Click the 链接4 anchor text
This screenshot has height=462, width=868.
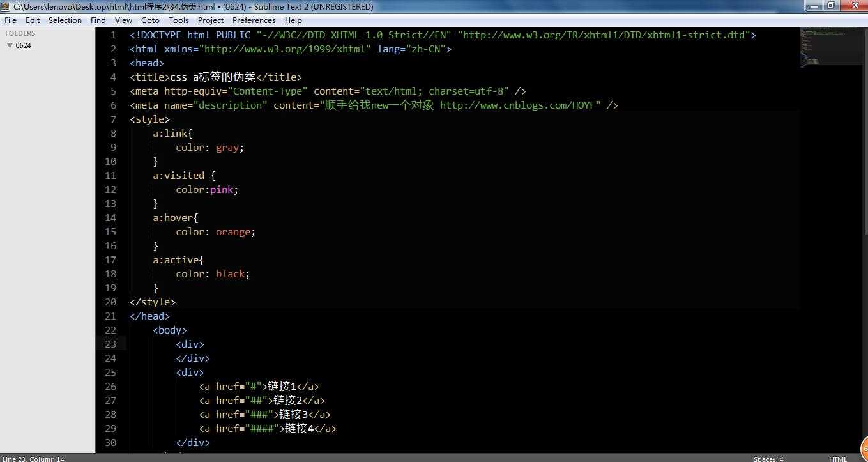pyautogui.click(x=299, y=429)
